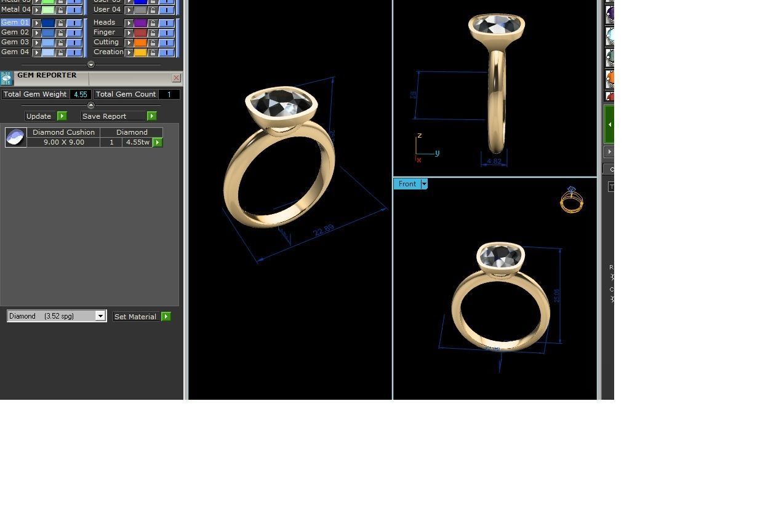Click the gold ring icon in Front viewport
The width and height of the screenshot is (784, 532).
click(x=572, y=200)
